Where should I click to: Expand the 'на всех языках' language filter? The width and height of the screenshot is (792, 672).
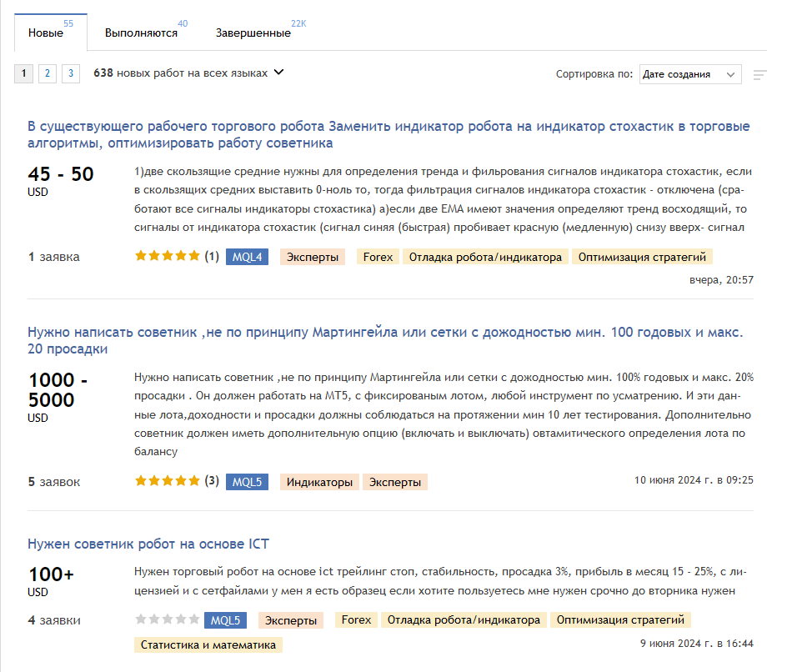pyautogui.click(x=278, y=73)
